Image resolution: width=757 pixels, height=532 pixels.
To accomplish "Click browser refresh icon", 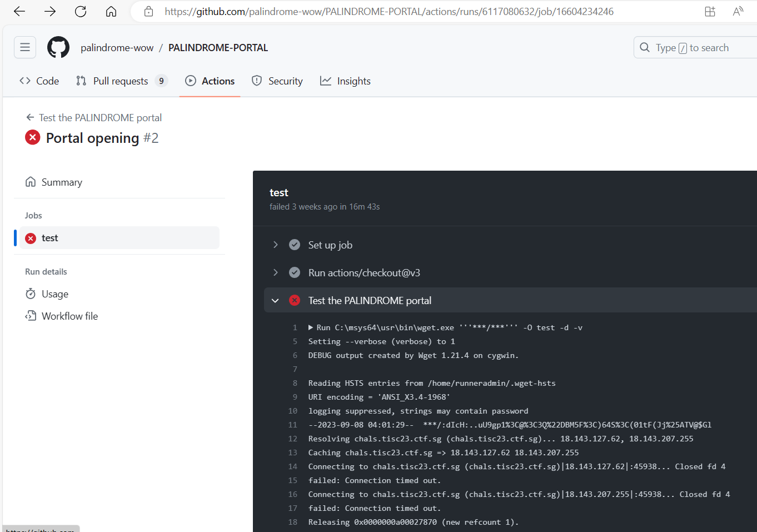I will [81, 12].
